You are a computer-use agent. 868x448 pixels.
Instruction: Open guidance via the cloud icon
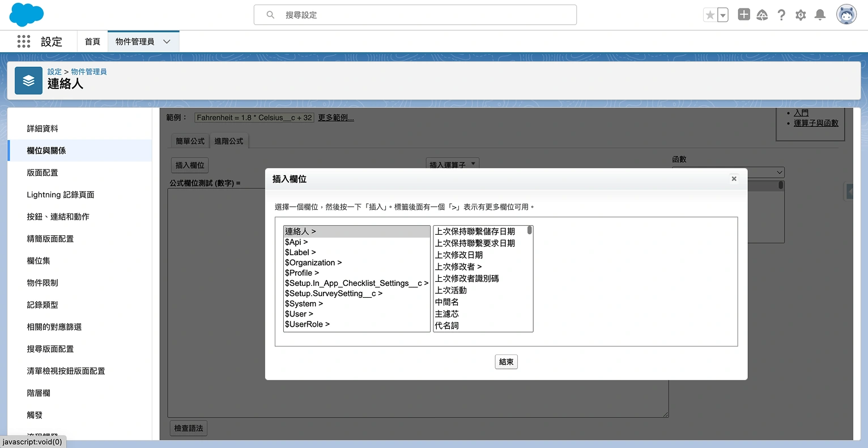(x=762, y=14)
